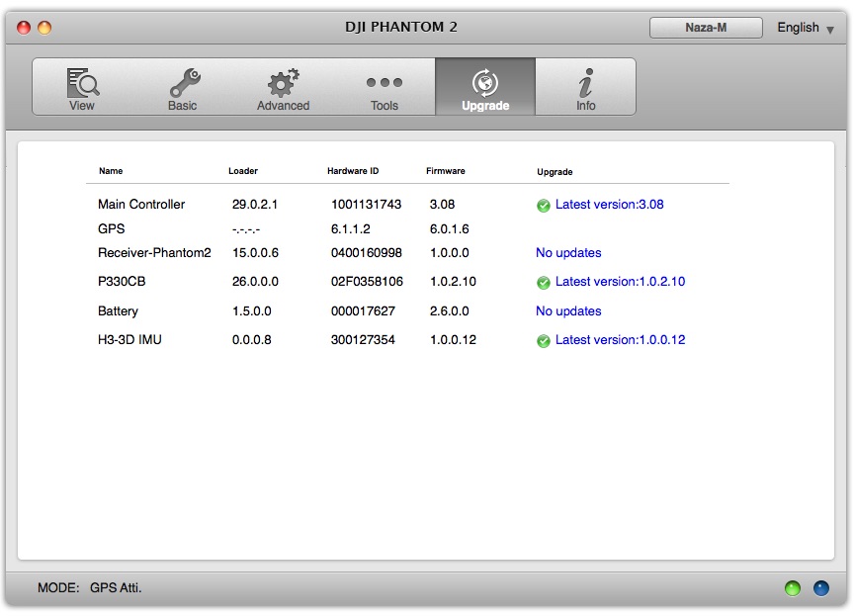Click the Name column header
The height and width of the screenshot is (616, 855).
coord(111,171)
